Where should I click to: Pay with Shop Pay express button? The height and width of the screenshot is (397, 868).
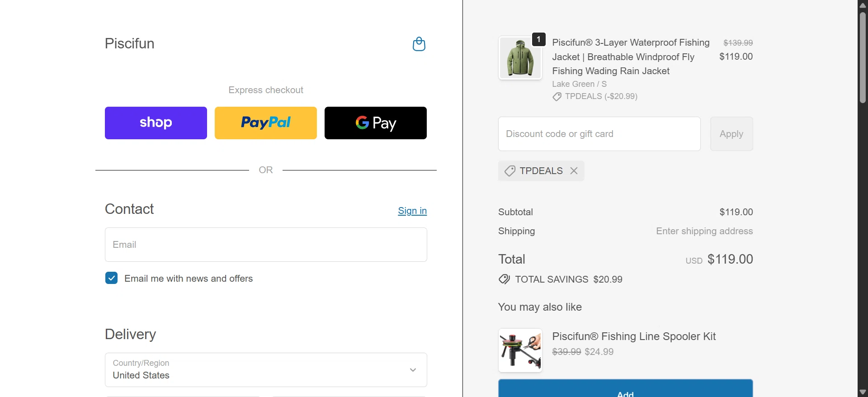click(x=156, y=123)
